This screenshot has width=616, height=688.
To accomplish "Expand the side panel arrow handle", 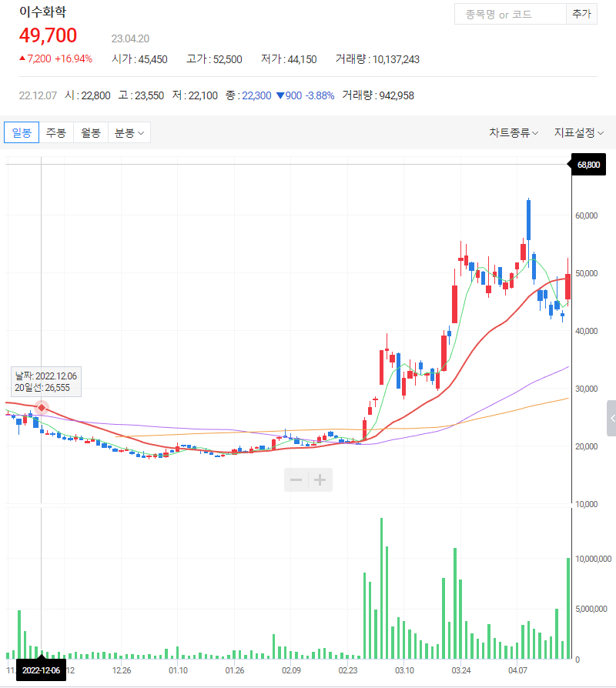I will [611, 418].
